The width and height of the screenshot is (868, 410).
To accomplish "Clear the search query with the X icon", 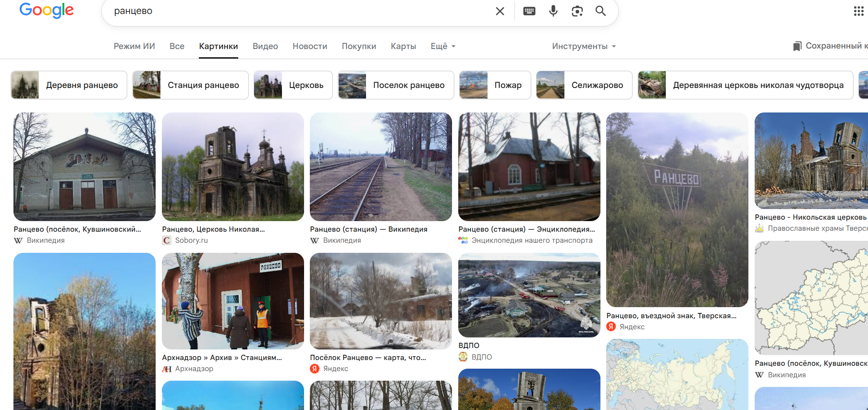I will tap(500, 11).
